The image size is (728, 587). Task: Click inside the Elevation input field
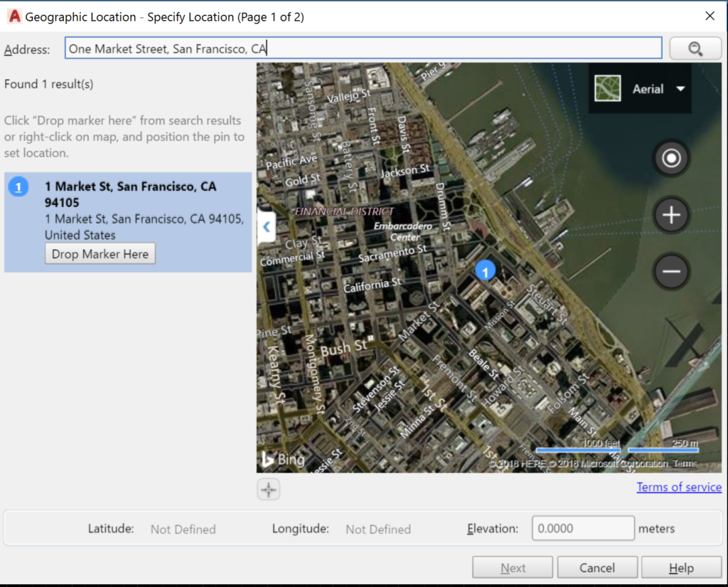[x=582, y=528]
